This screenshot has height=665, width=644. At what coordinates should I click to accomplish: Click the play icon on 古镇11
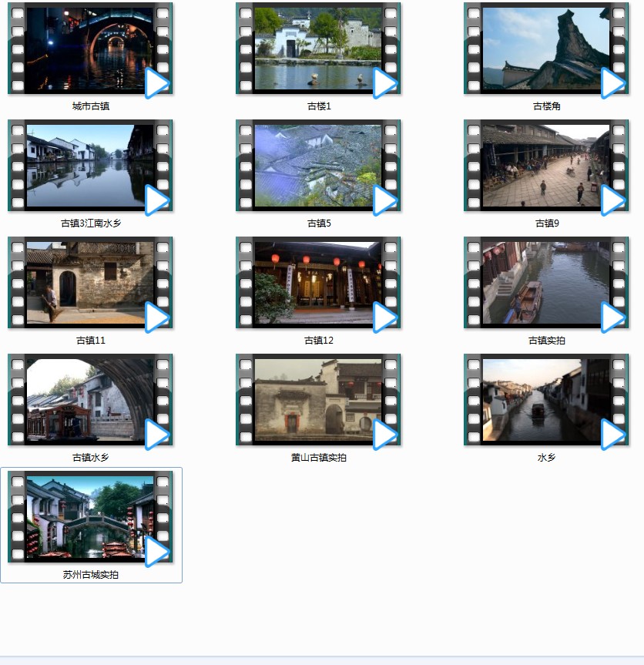coord(157,317)
